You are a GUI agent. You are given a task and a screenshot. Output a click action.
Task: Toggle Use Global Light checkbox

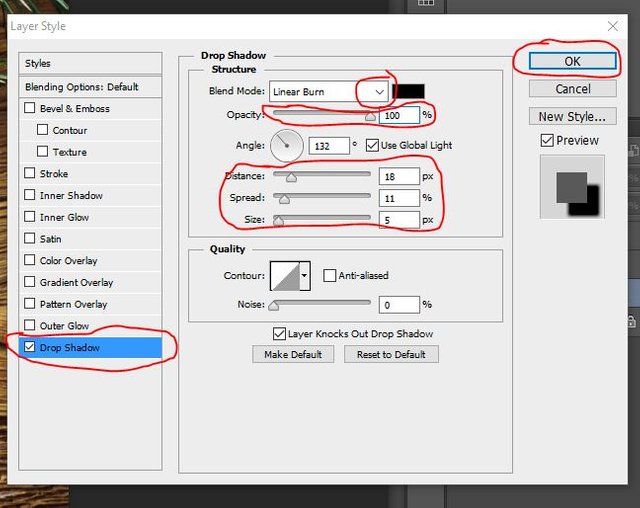coord(372,145)
